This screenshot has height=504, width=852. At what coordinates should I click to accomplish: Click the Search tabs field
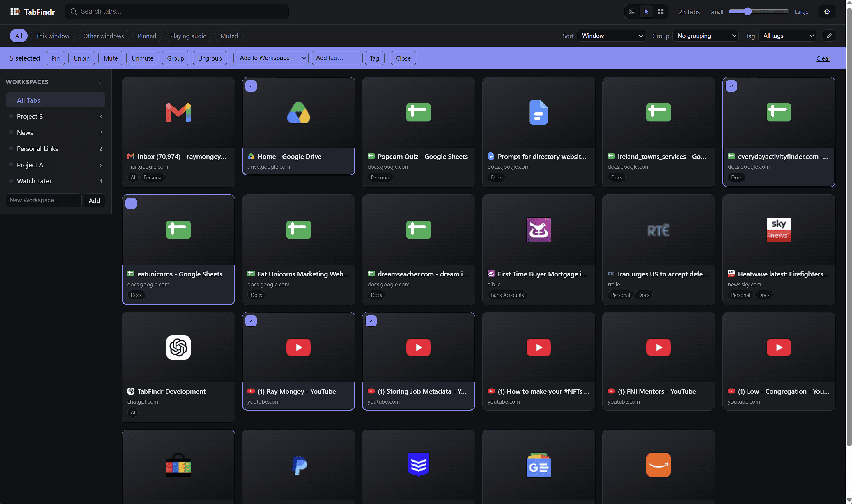click(x=177, y=12)
